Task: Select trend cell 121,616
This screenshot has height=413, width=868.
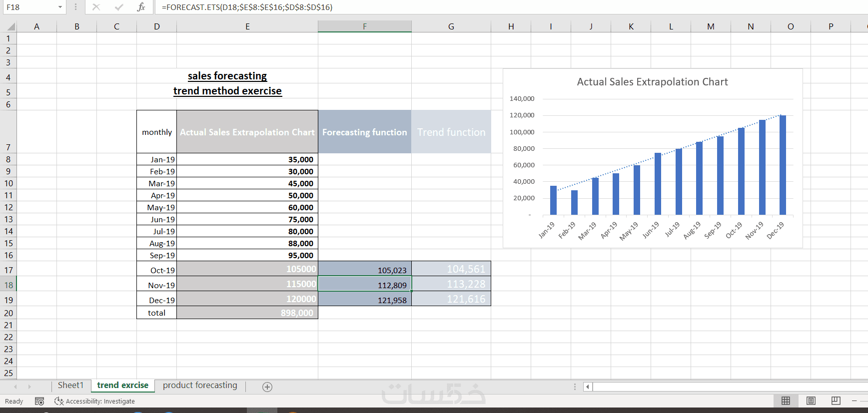Action: coord(451,299)
